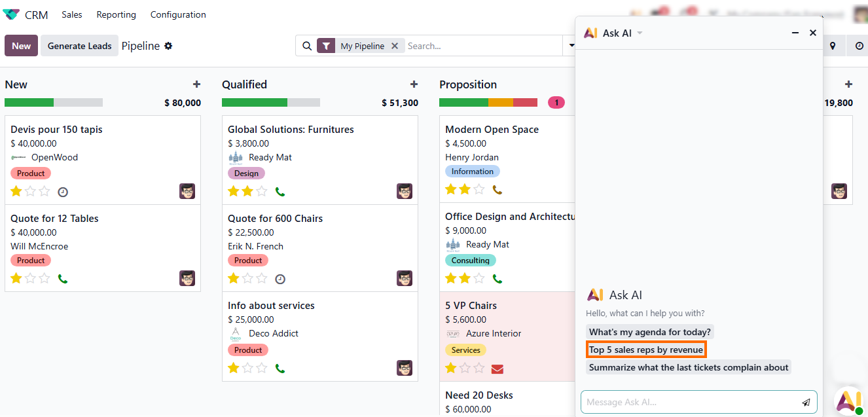This screenshot has height=417, width=868.
Task: Click the green progress bar in New column
Action: tap(29, 103)
